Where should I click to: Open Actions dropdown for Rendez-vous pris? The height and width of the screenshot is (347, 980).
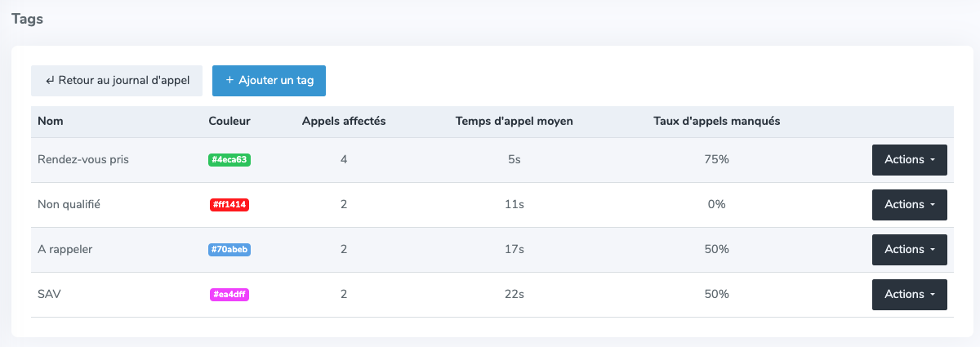click(910, 160)
